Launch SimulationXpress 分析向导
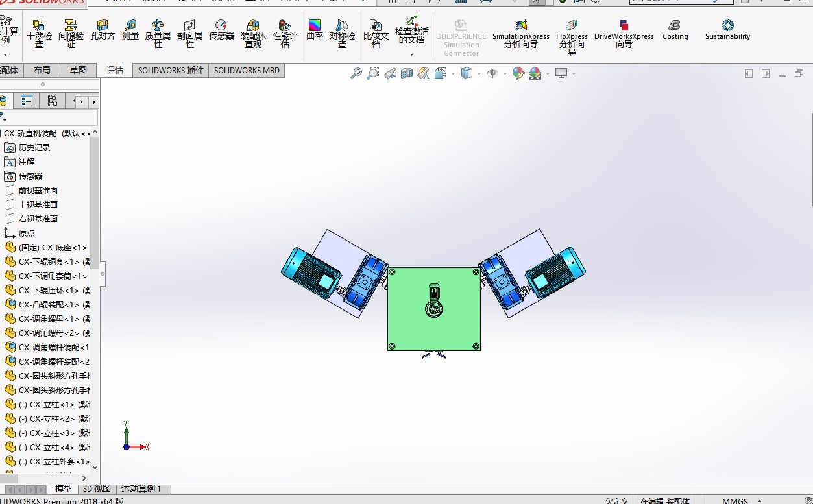Screen dimensions: 813x504 [520, 34]
